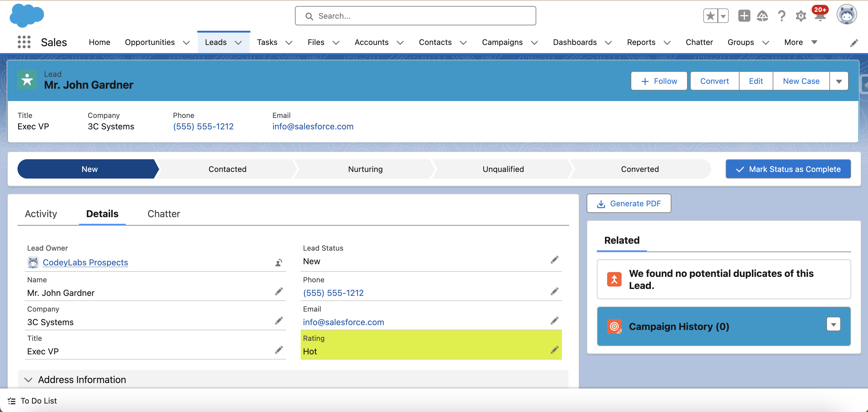Screen dimensions: 868x412
Task: Open the Files tab
Action: [316, 42]
